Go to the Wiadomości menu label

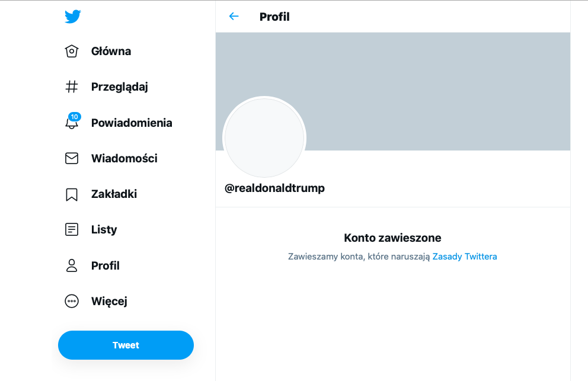click(124, 159)
